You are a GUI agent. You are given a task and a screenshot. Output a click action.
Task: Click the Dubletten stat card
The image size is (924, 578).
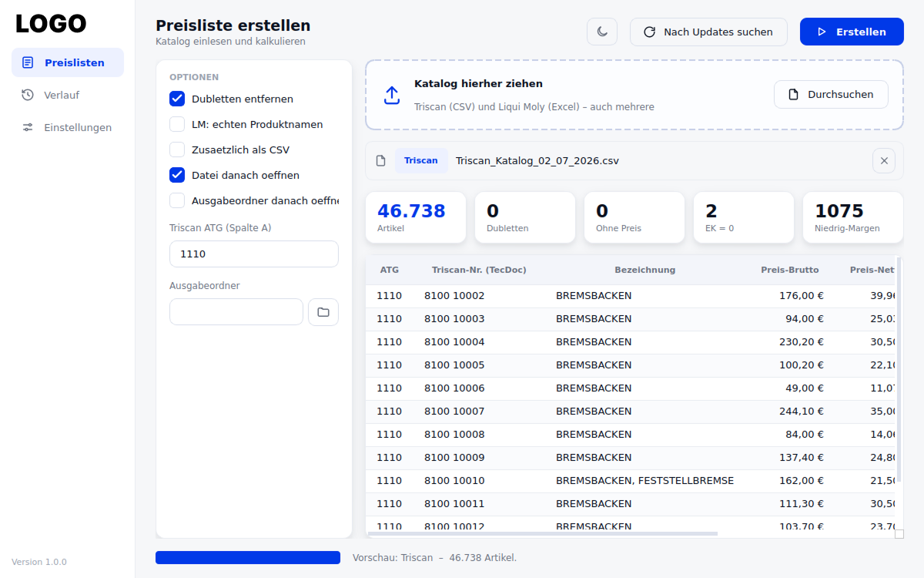pos(525,217)
